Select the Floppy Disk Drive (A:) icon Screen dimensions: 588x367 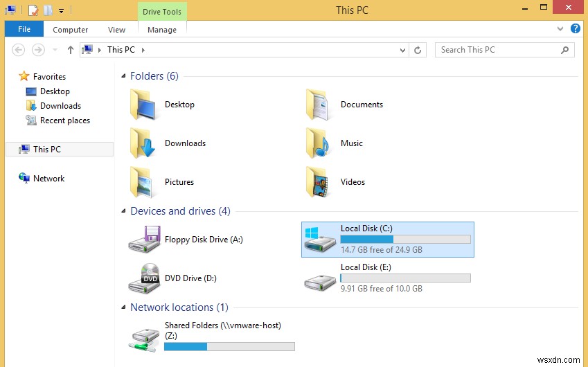tap(144, 239)
